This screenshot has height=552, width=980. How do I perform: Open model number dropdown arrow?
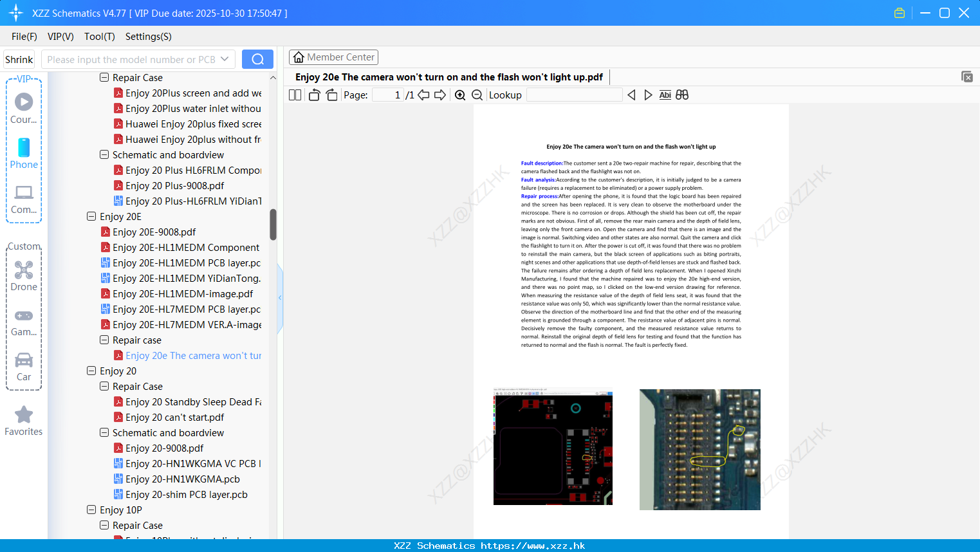[225, 59]
